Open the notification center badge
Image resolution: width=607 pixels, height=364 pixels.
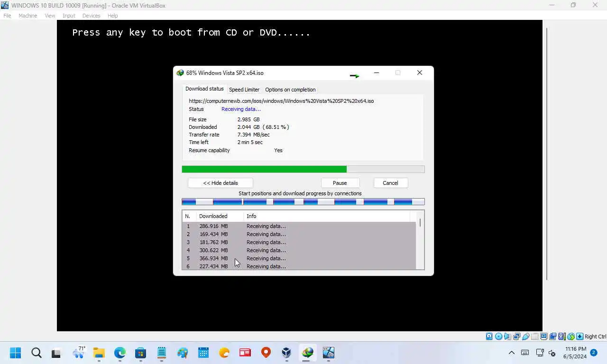[593, 353]
